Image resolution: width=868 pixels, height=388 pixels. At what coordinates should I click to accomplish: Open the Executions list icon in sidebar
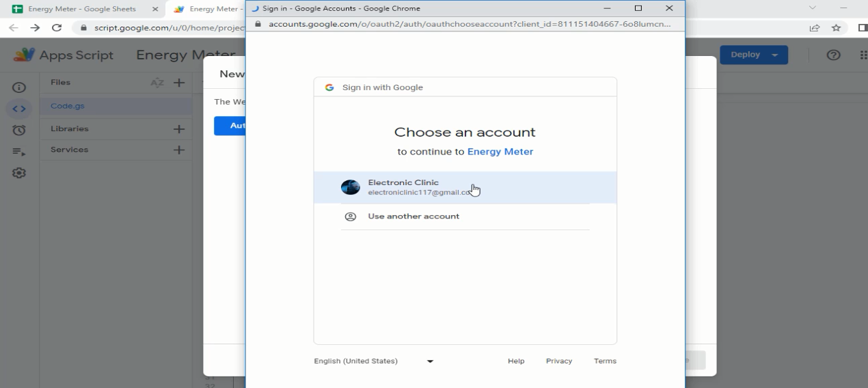[x=19, y=152]
